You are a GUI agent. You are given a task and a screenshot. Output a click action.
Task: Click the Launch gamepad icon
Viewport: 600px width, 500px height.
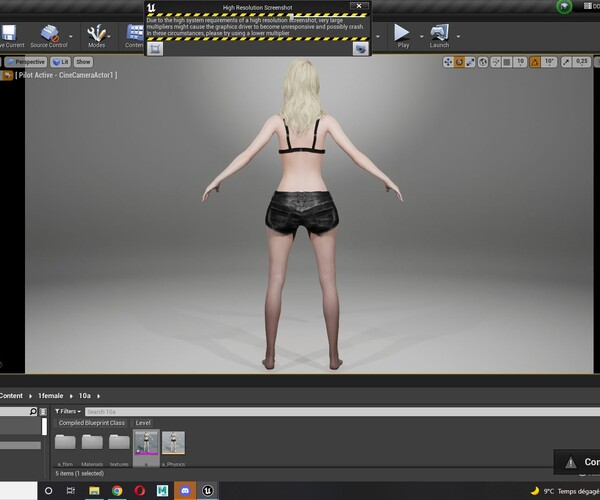click(x=439, y=33)
